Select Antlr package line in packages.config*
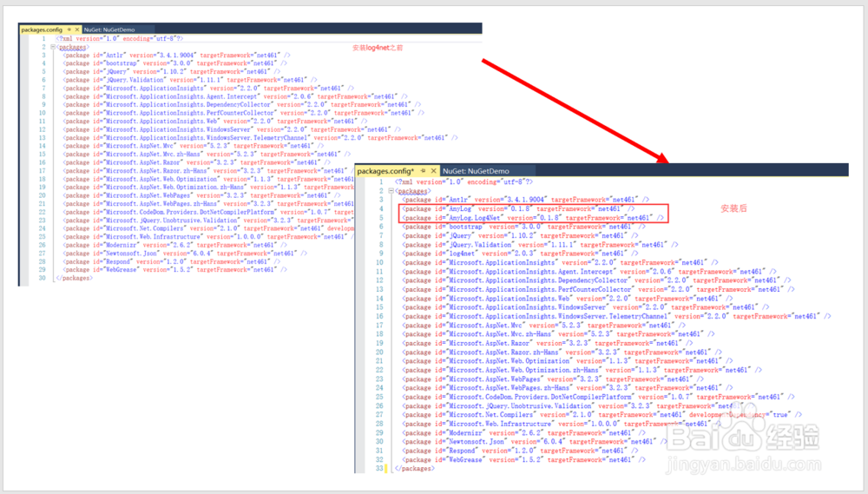The height and width of the screenshot is (494, 868). pyautogui.click(x=525, y=200)
